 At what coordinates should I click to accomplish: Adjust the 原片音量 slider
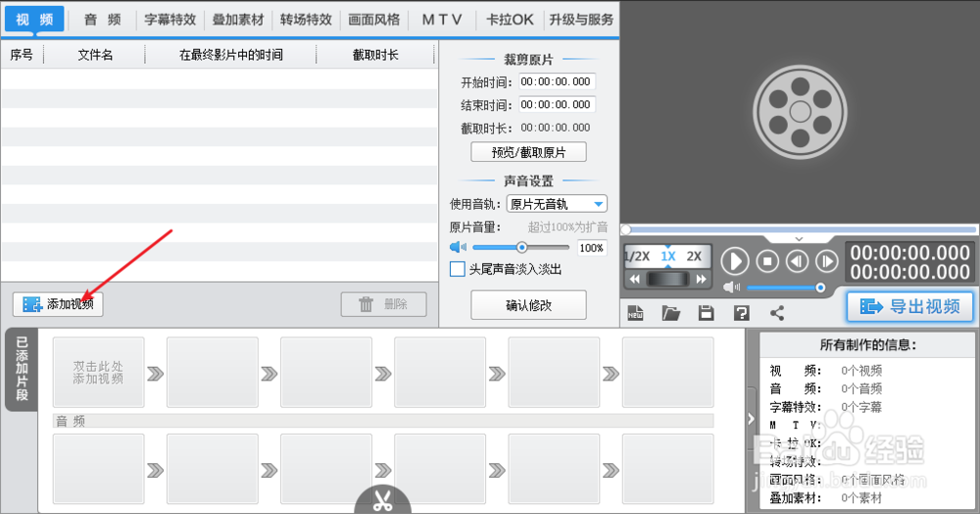pos(520,247)
